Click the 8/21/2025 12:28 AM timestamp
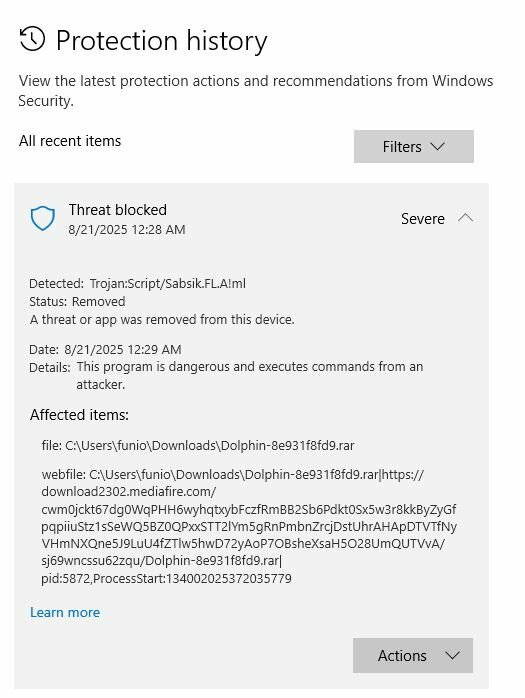Screen dimensions: 525x698 [127, 230]
